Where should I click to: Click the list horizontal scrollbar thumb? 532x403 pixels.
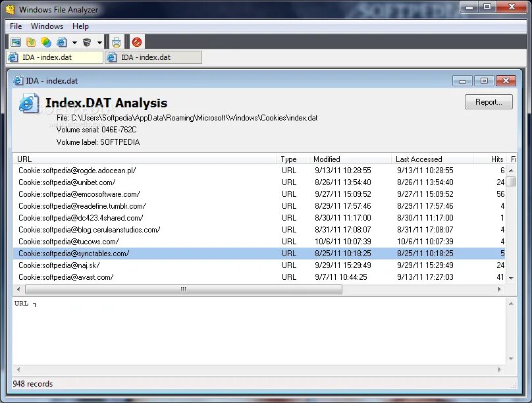point(184,289)
